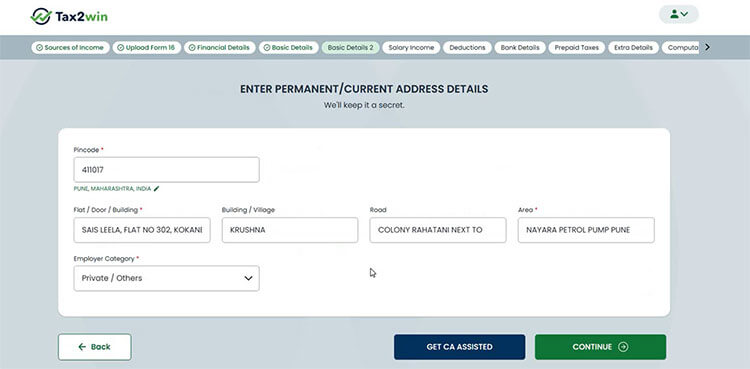Open the Prepaid Taxes step
The width and height of the screenshot is (750, 369).
pos(577,47)
